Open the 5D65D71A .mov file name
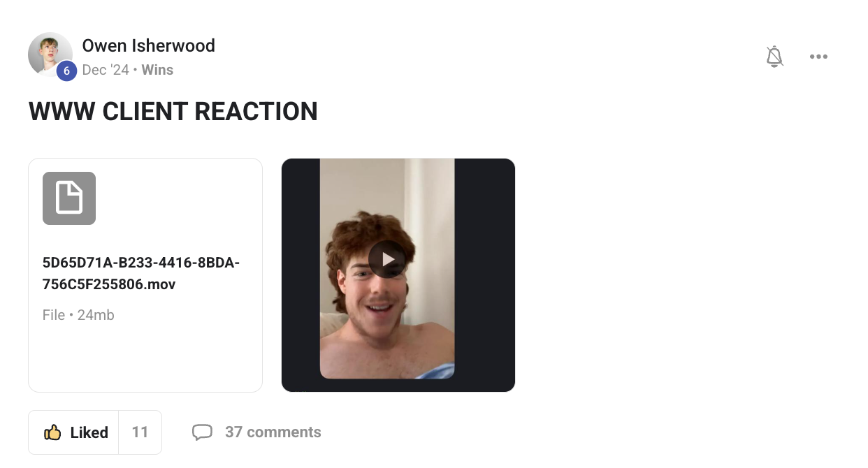 pos(141,274)
